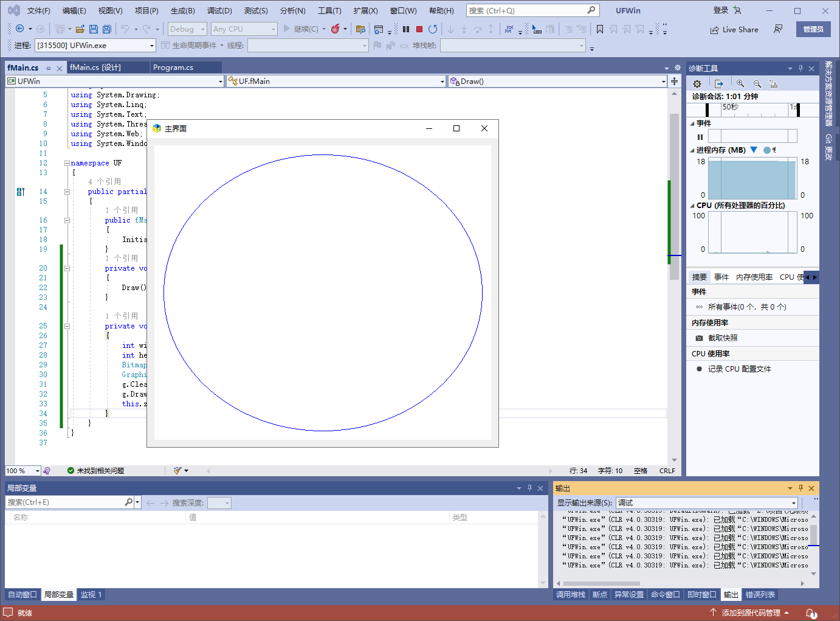This screenshot has width=840, height=621.
Task: Close the fMain.cs editor tab
Action: coord(59,68)
